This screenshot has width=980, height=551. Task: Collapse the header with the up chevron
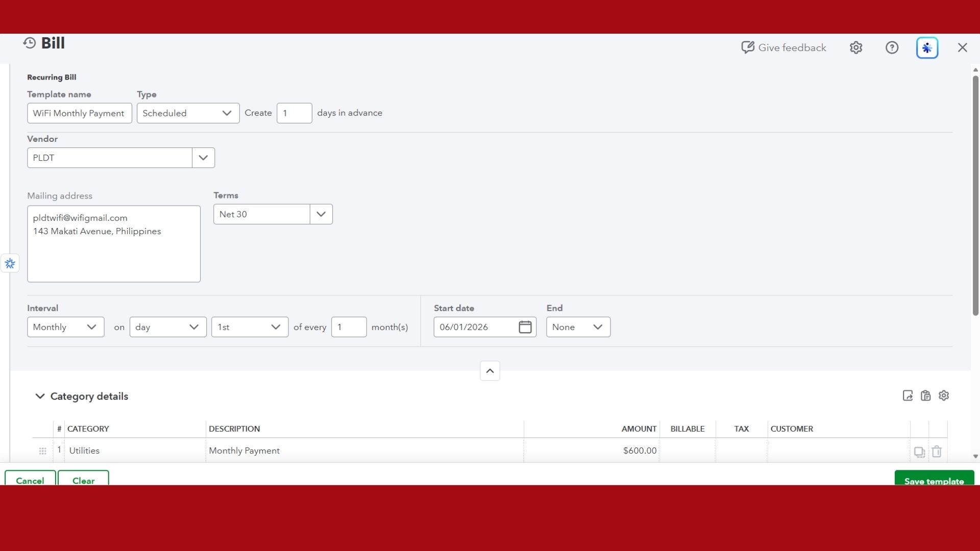click(x=489, y=371)
